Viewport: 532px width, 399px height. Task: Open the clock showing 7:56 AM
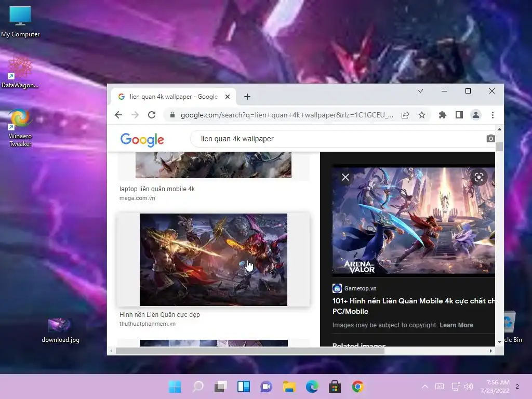point(495,387)
